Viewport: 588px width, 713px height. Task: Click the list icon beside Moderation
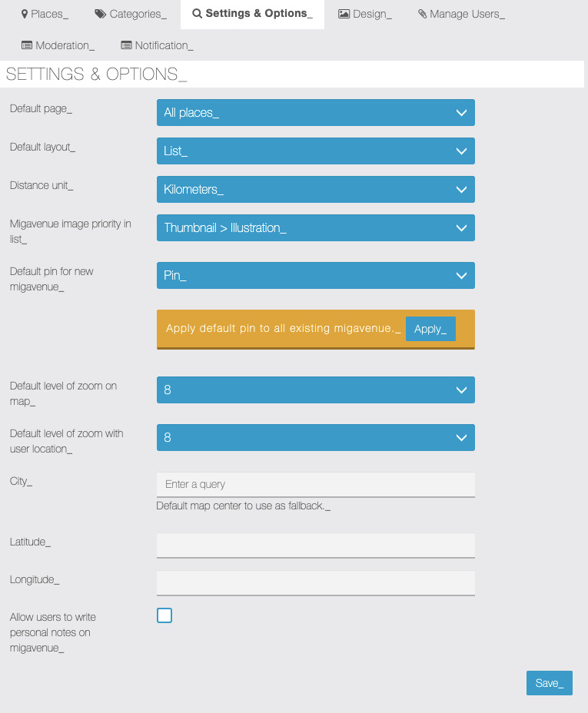click(x=27, y=45)
